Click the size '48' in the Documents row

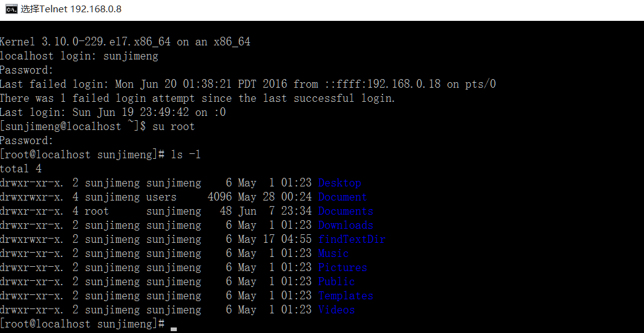coord(225,211)
